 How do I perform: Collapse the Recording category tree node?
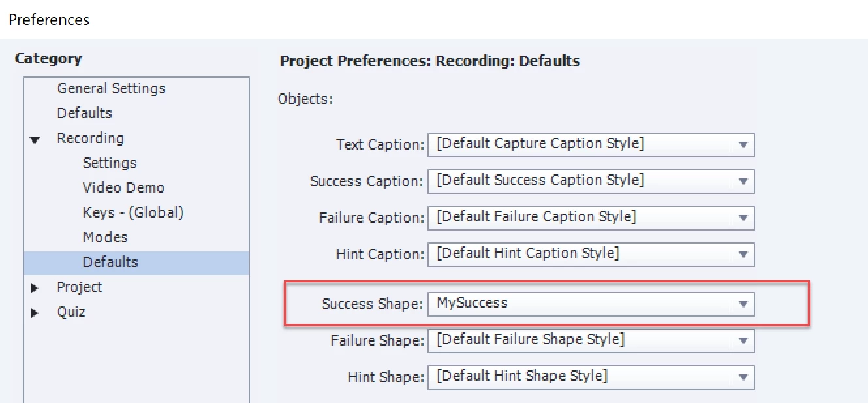point(35,139)
